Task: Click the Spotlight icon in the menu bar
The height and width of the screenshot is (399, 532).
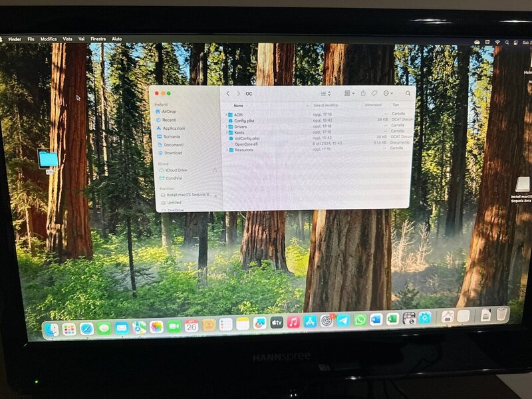Action: coord(507,43)
